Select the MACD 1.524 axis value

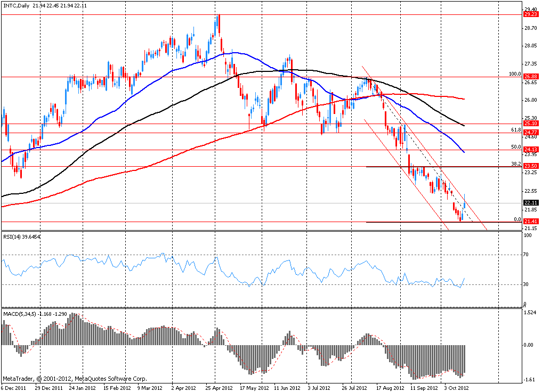click(530, 313)
